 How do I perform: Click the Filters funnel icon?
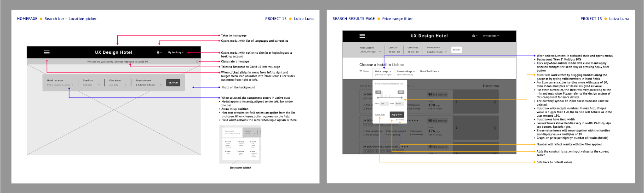361,71
